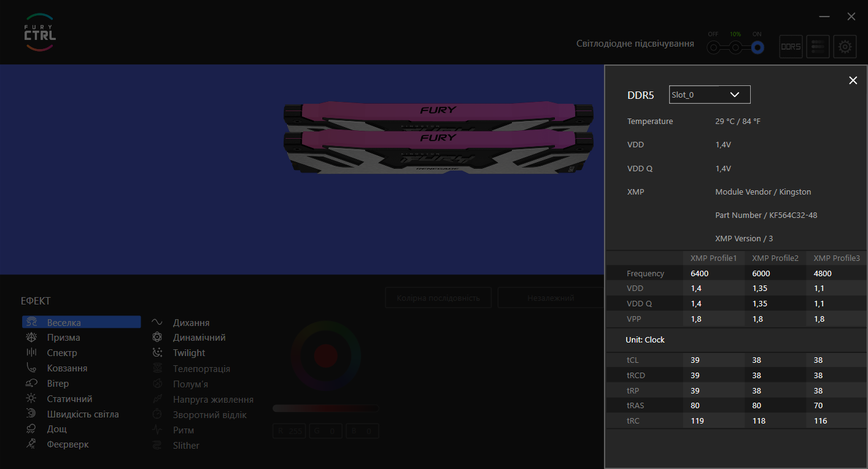Click the 4800 frequency value

pos(823,274)
